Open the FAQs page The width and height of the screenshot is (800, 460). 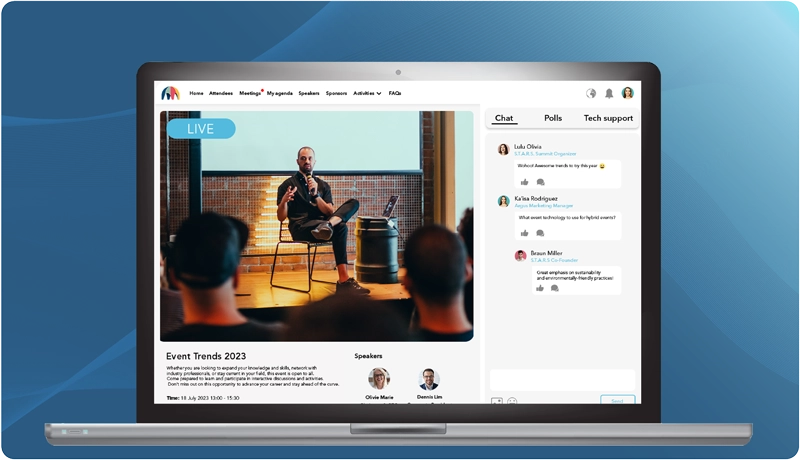point(395,93)
